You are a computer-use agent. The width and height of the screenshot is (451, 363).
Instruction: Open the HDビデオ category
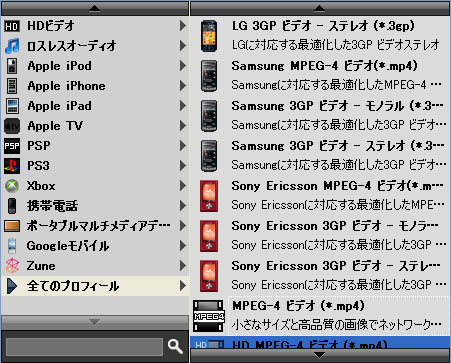pos(95,26)
